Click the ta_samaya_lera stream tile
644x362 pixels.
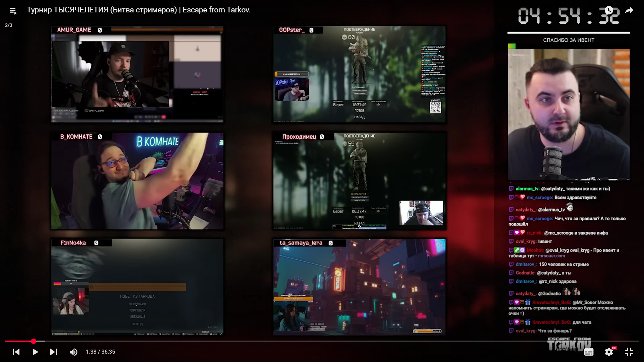tap(359, 287)
